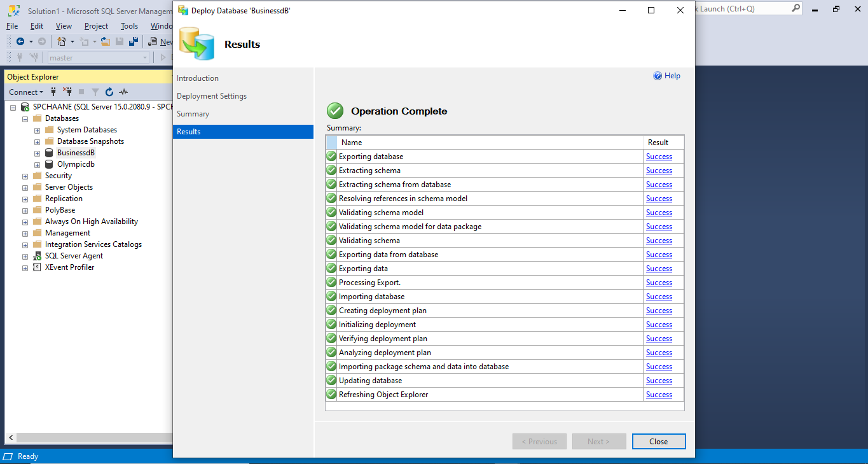Image resolution: width=868 pixels, height=464 pixels.
Task: Select the Results wizard page
Action: point(243,132)
